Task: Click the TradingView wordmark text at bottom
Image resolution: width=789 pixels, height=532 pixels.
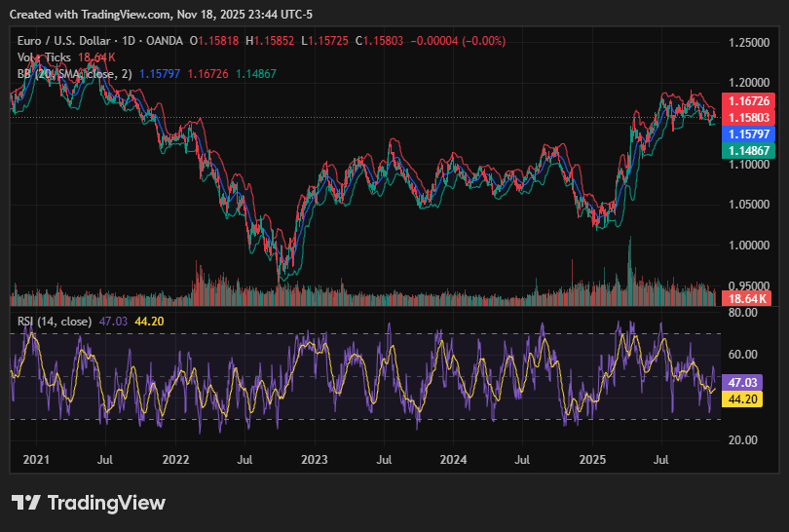Action: point(106,503)
